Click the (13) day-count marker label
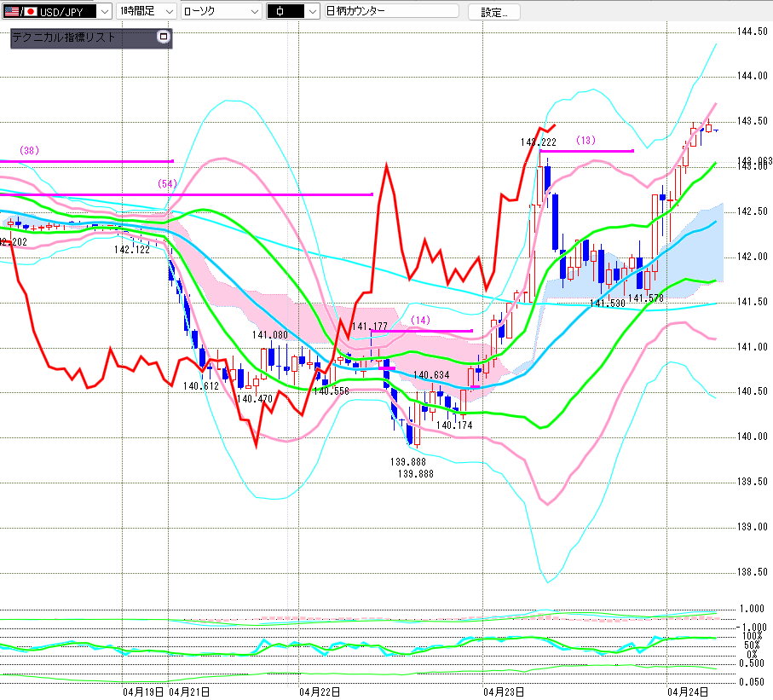This screenshot has height=700, width=773. [x=586, y=141]
